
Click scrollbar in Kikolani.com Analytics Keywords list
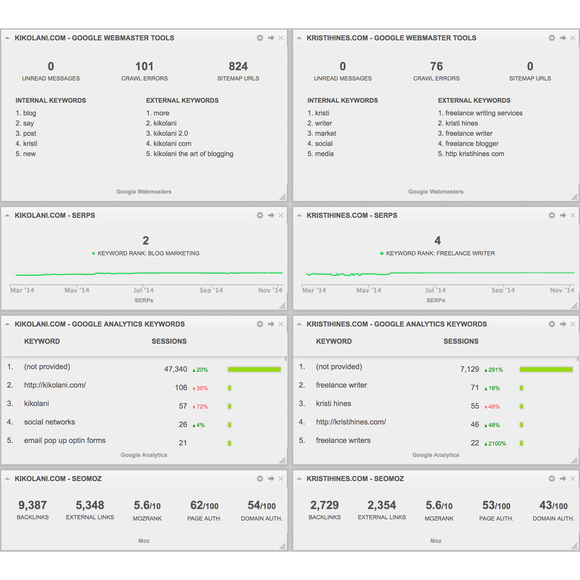pyautogui.click(x=286, y=358)
